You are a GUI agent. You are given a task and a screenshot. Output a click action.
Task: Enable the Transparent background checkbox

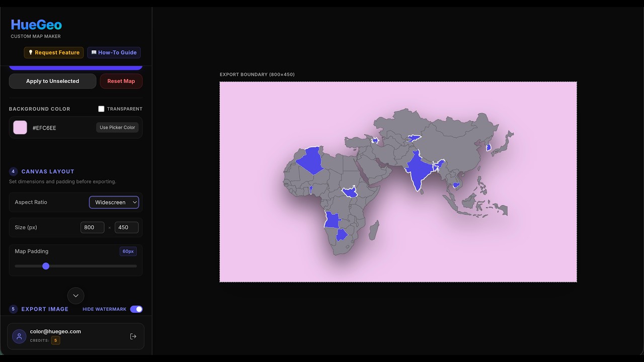101,109
